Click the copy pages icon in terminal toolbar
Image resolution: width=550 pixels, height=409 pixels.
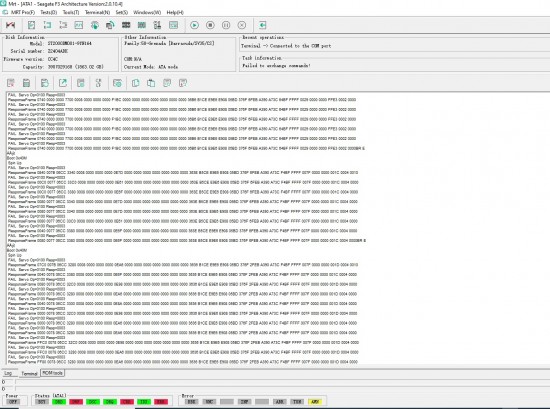pyautogui.click(x=135, y=83)
